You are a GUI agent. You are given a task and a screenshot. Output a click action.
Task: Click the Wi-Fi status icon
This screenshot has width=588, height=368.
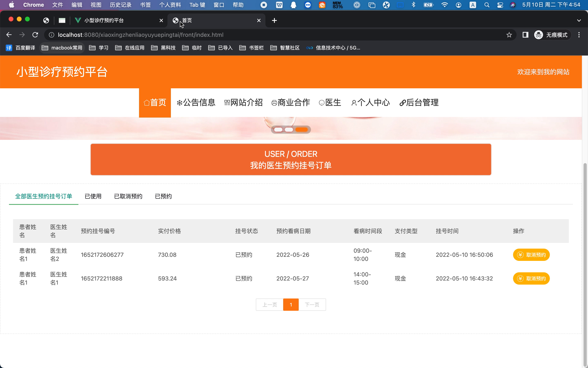point(444,5)
